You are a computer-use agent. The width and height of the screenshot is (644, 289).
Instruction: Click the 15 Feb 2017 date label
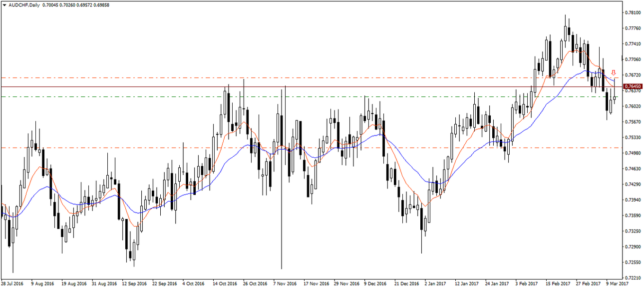pyautogui.click(x=558, y=283)
